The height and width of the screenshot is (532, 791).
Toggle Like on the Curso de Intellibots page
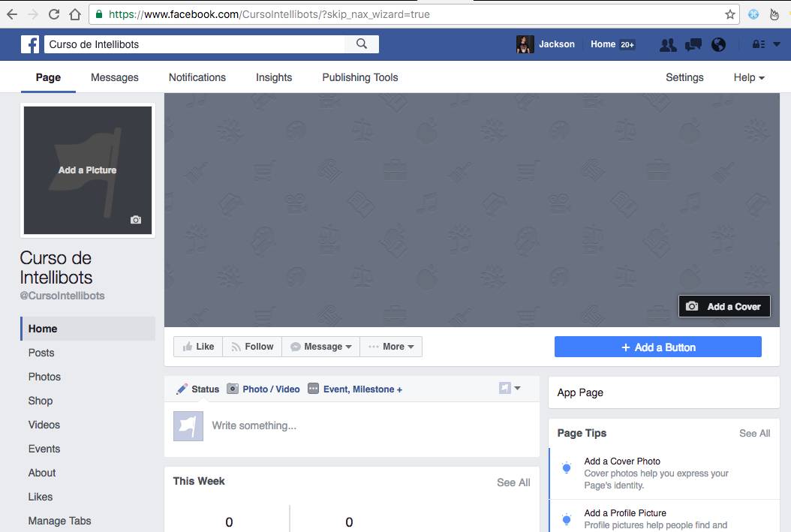coord(197,346)
